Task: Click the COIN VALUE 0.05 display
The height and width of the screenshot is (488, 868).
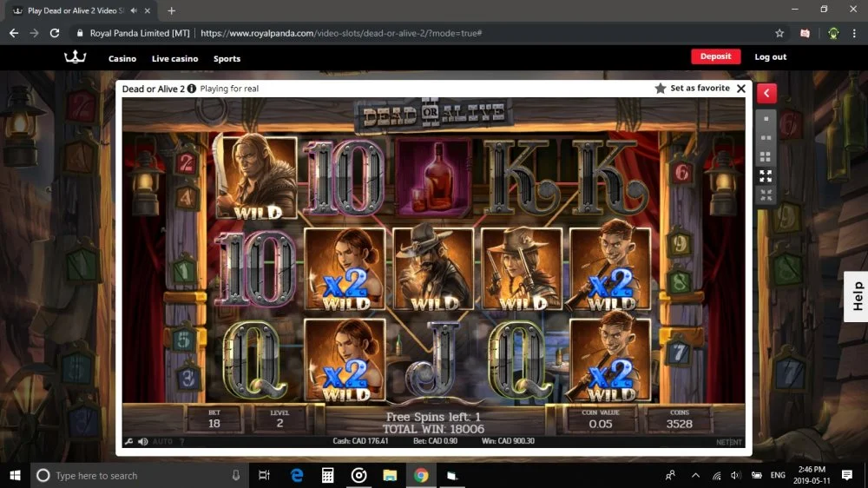Action: [x=600, y=419]
